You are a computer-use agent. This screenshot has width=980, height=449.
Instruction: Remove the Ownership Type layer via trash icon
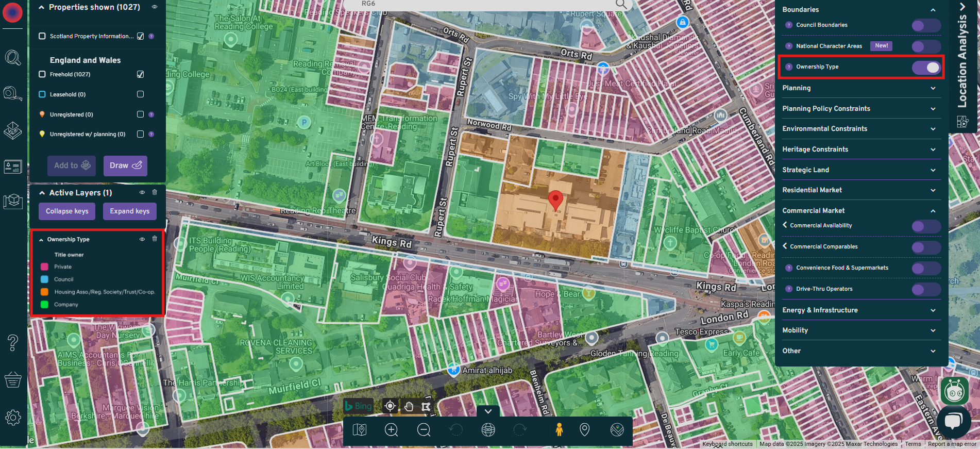click(x=155, y=239)
